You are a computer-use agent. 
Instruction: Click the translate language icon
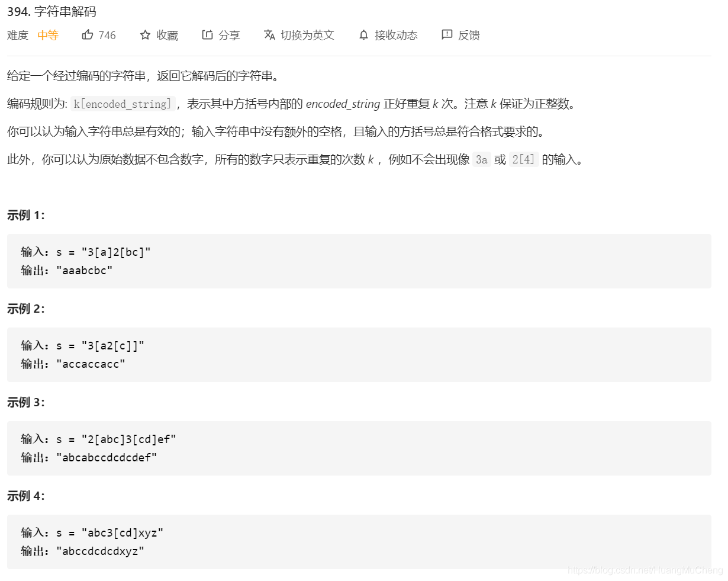tap(269, 35)
